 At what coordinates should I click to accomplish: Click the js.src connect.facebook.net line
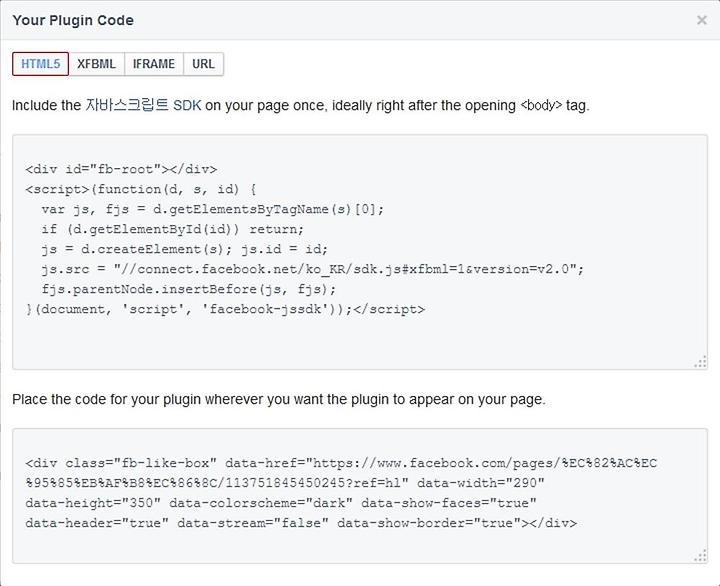coord(313,269)
